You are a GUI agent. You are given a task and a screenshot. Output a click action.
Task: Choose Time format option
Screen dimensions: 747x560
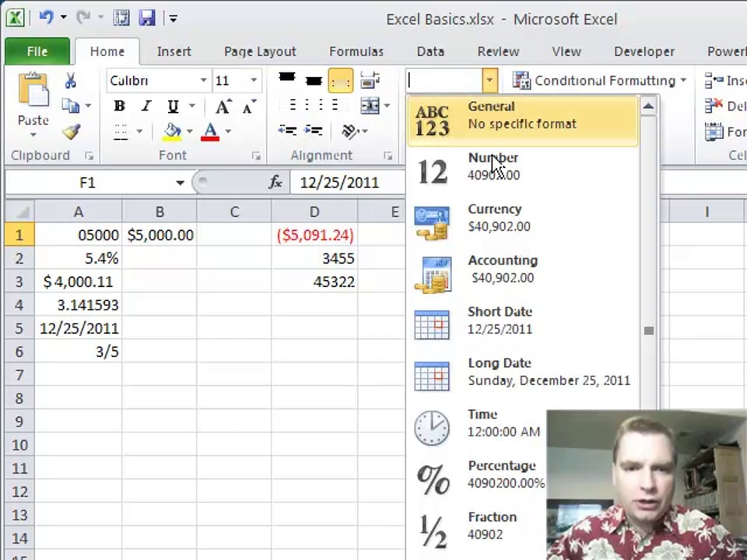[476, 428]
